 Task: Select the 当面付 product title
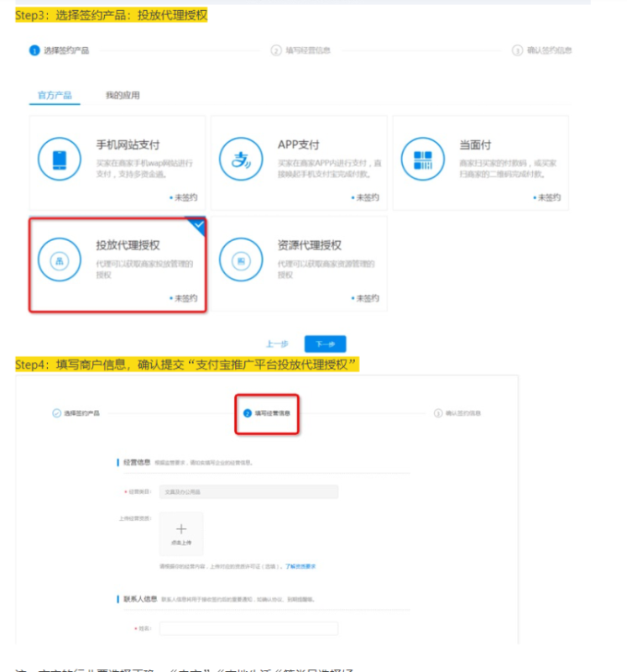[x=475, y=144]
